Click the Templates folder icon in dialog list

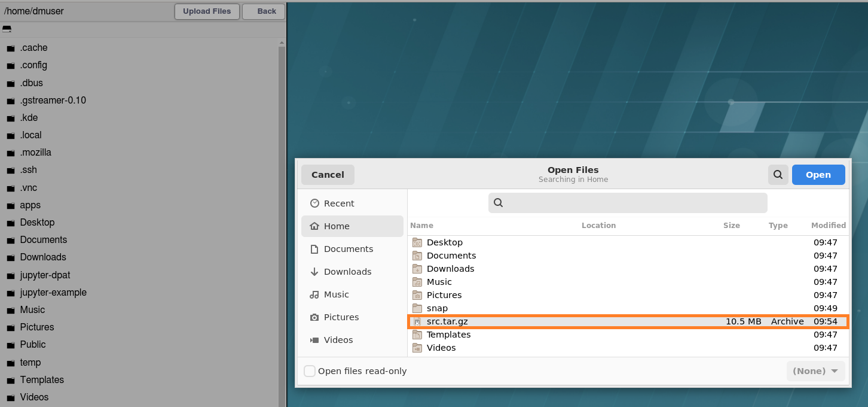tap(417, 335)
